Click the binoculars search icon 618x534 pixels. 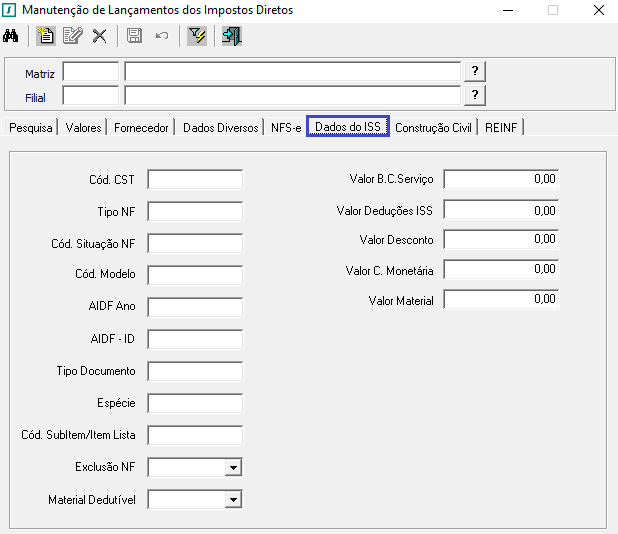[12, 37]
